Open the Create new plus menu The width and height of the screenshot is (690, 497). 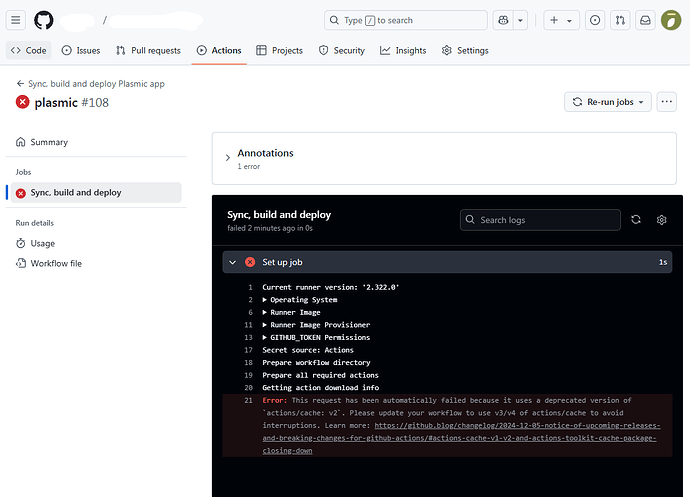click(x=561, y=20)
